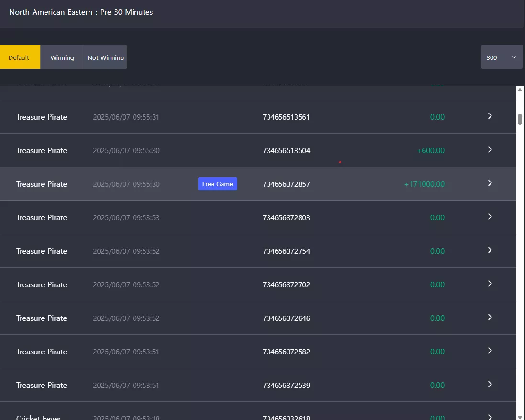
Task: Open the 300 records-per-page dropdown
Action: (x=502, y=57)
